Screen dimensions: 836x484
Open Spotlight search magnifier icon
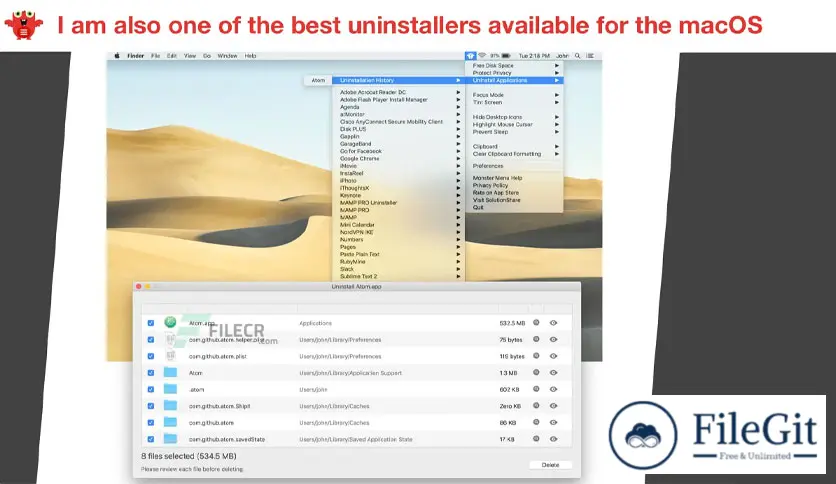tap(577, 55)
